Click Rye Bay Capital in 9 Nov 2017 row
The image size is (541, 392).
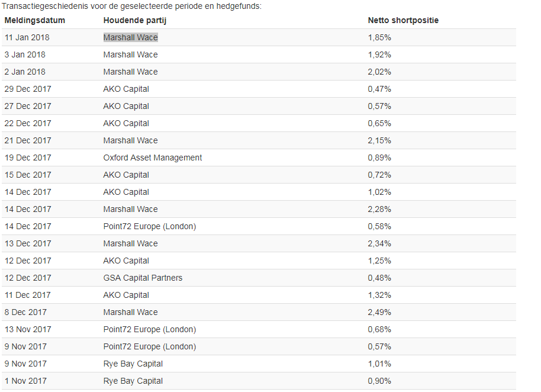[133, 364]
